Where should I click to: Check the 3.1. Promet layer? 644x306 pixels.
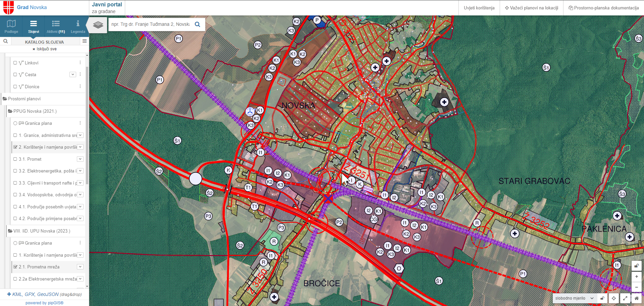point(15,159)
